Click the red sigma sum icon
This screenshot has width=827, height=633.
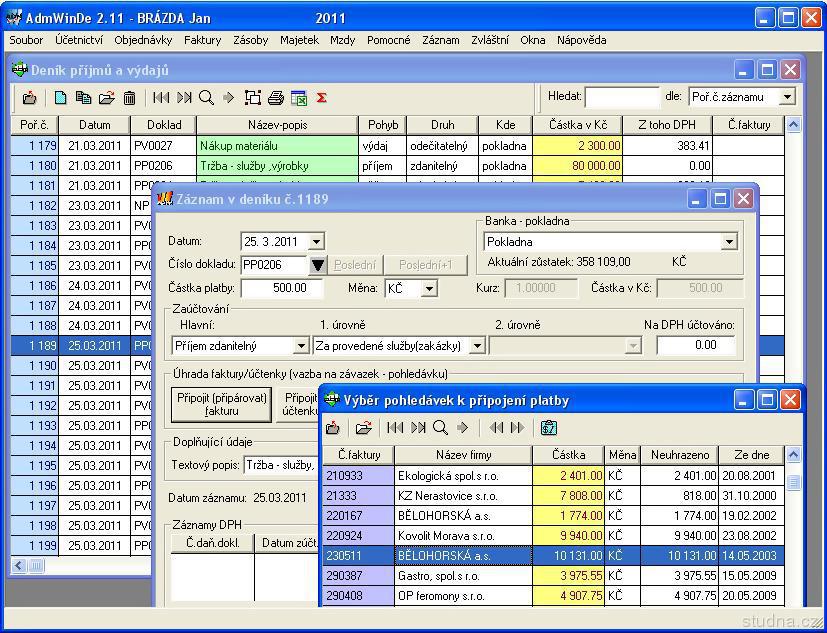point(321,98)
